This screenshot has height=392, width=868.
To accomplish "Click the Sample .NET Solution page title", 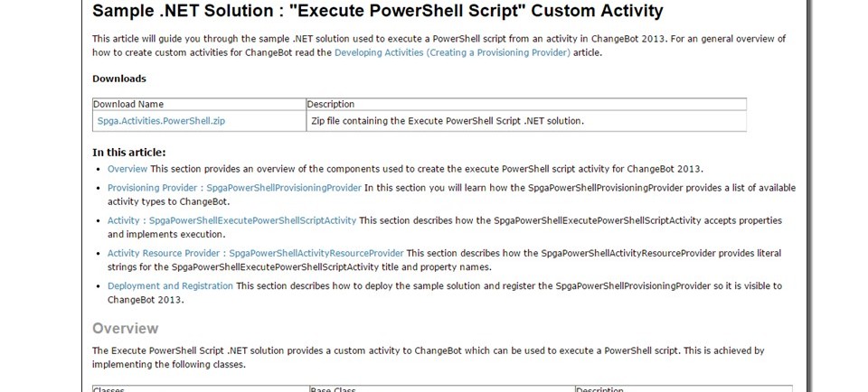I will click(x=378, y=11).
